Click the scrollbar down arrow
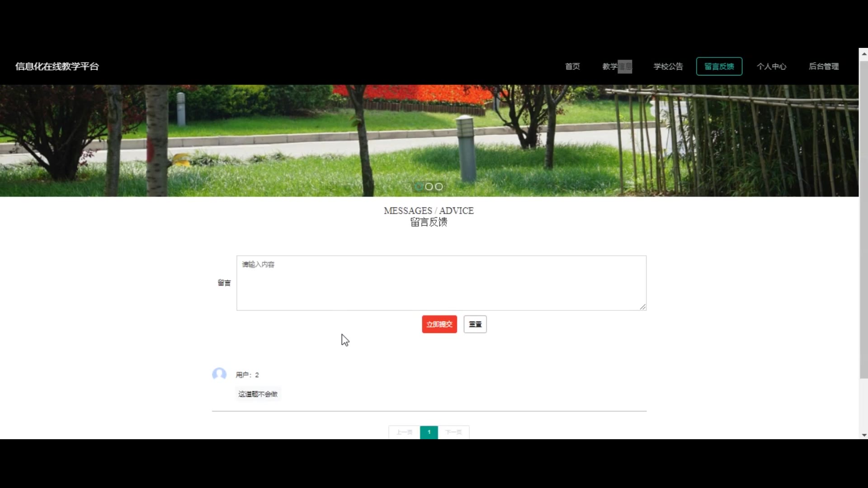 (x=864, y=435)
